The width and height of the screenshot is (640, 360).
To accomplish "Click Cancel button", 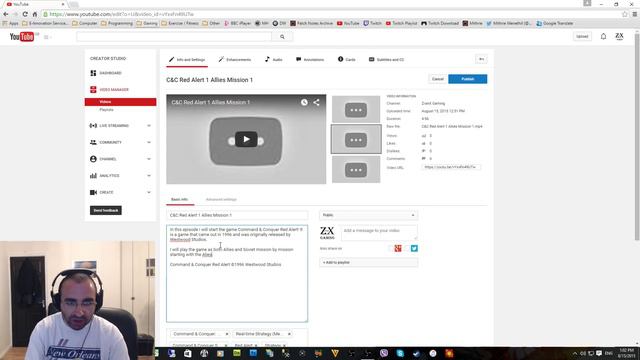I will [438, 79].
